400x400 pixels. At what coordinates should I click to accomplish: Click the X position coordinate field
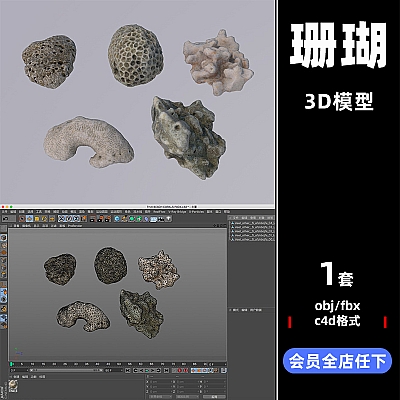(160, 381)
